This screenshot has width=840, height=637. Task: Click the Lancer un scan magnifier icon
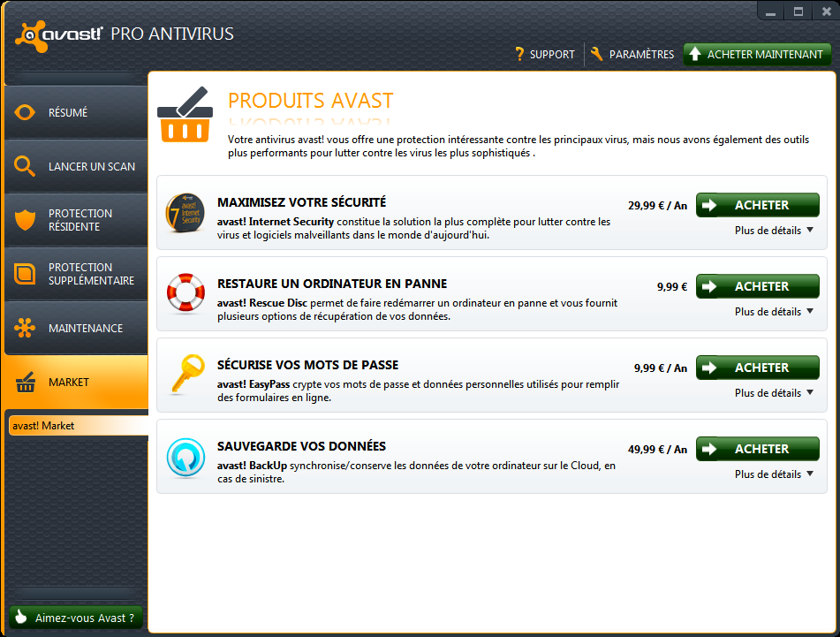[x=25, y=166]
